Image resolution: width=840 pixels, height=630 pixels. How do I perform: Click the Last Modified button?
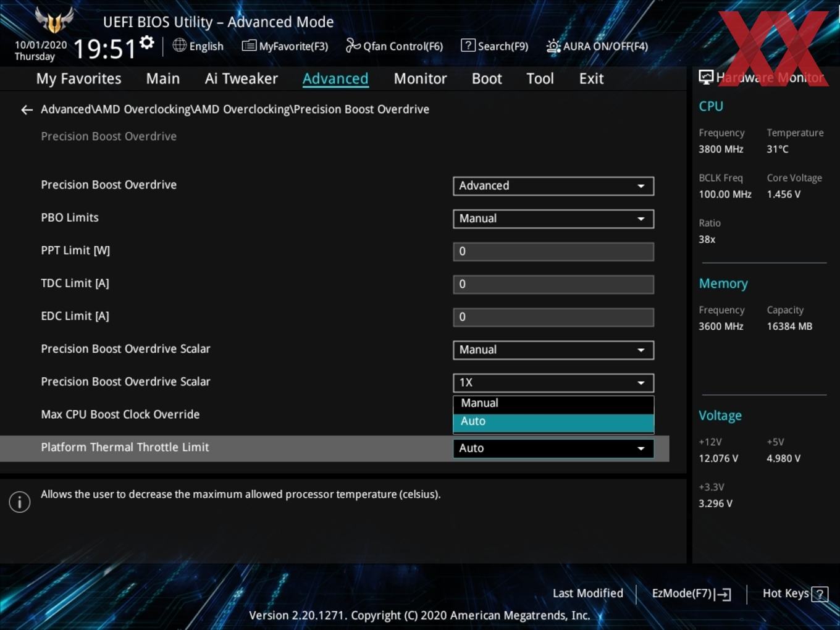[x=587, y=594]
